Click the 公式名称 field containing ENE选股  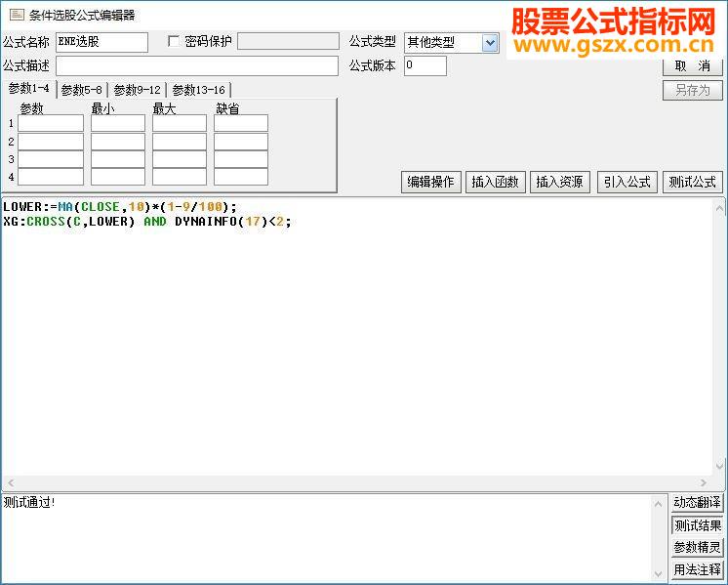[x=101, y=42]
